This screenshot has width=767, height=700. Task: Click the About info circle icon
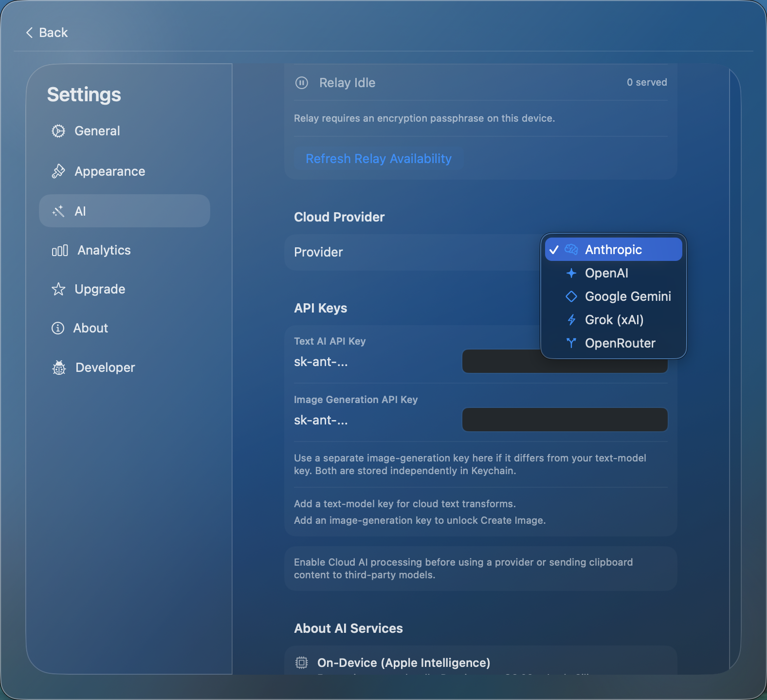[x=58, y=328]
